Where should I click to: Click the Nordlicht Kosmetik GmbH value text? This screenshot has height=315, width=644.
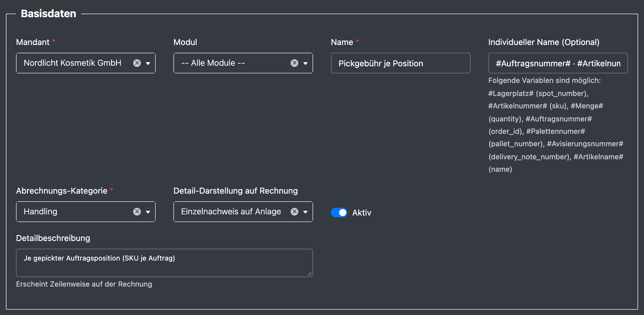73,63
